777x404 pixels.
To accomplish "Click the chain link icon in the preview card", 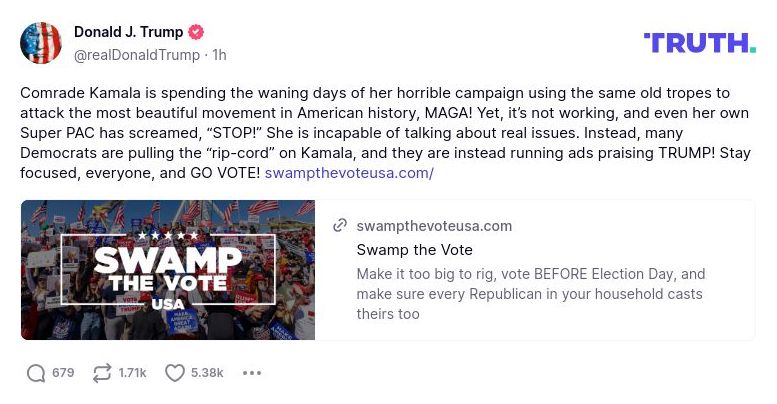I will pos(340,226).
